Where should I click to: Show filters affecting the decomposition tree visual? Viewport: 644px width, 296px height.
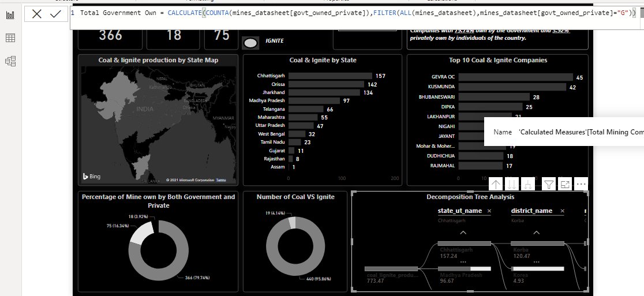[549, 185]
